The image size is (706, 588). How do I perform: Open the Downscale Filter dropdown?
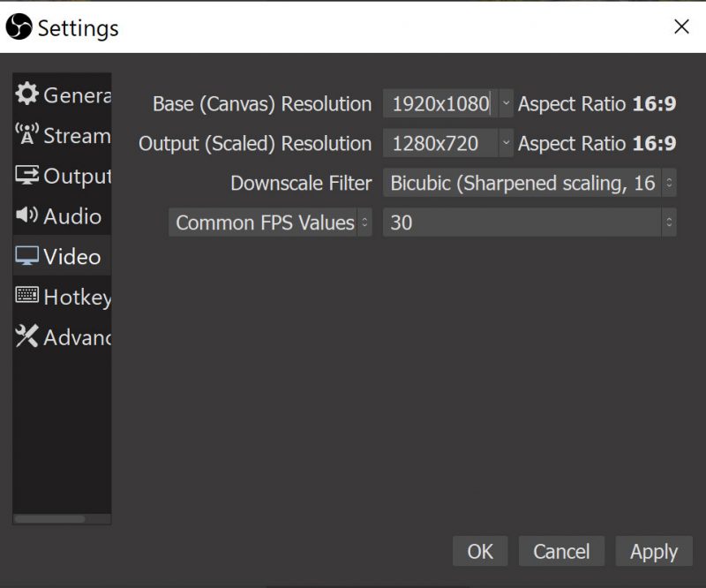(x=529, y=183)
